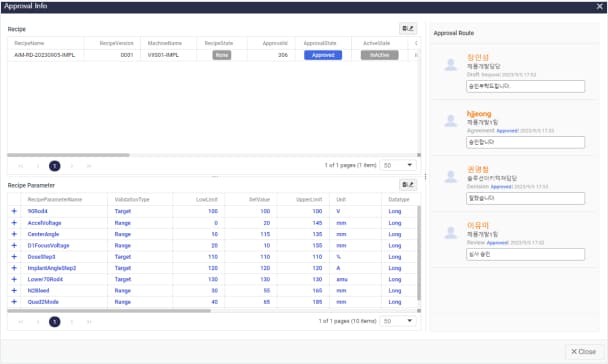Sort by the RecipeVersion column header
The image size is (608, 364).
click(x=116, y=43)
